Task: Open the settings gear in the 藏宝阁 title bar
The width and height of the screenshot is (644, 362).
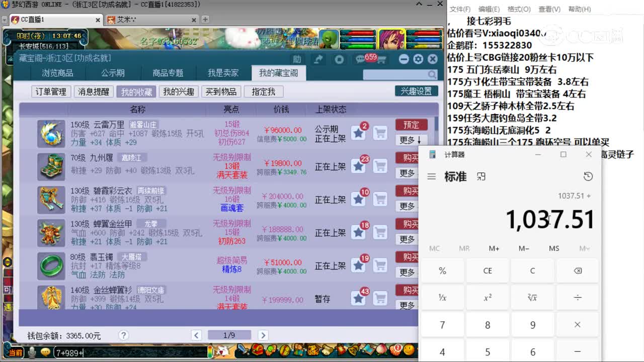Action: coord(418,59)
